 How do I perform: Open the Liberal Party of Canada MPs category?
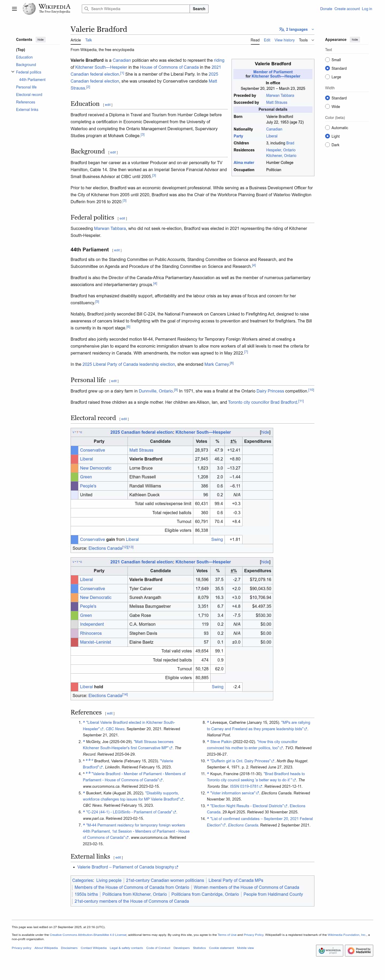[236, 880]
